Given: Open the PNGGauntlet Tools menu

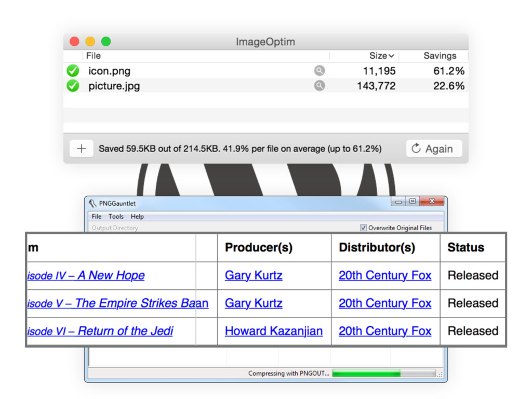Looking at the screenshot, I should [x=116, y=217].
